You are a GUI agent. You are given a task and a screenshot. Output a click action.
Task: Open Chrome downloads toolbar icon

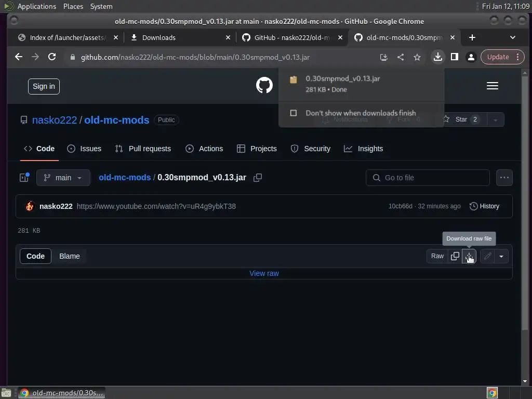pos(438,57)
